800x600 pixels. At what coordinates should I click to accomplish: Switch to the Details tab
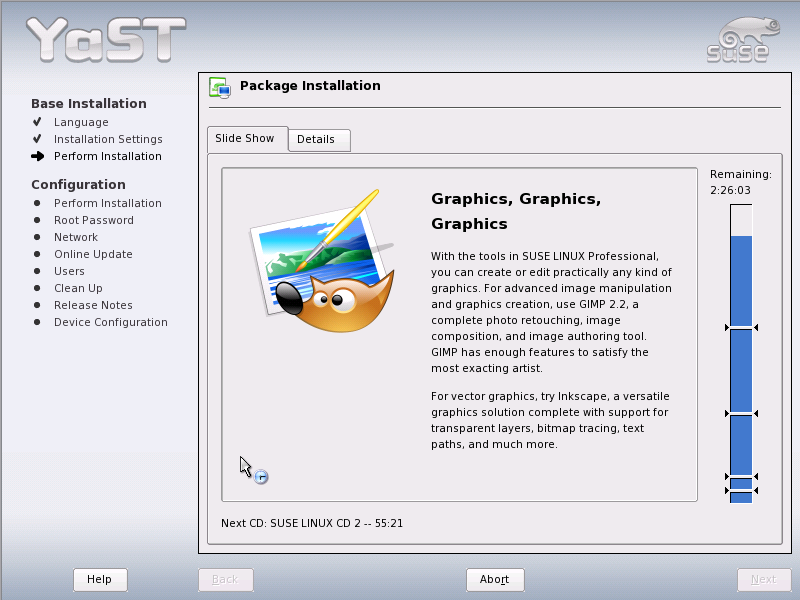click(x=319, y=140)
